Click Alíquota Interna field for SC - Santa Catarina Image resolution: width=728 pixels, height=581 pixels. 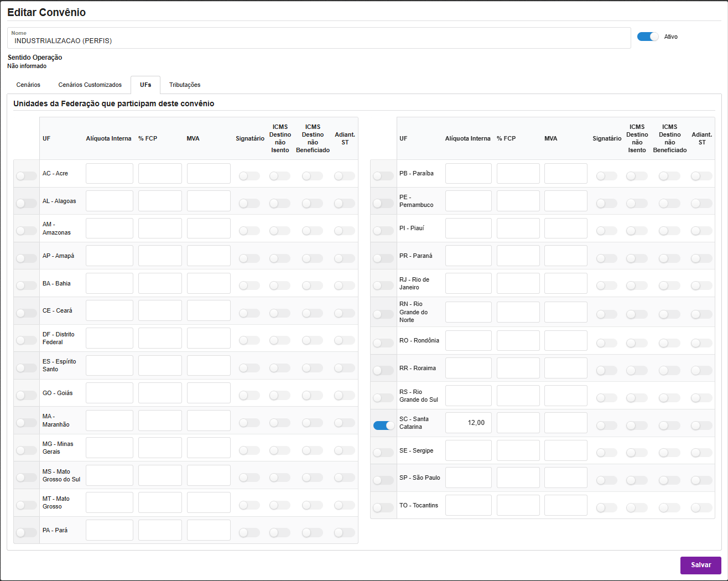[x=468, y=423]
